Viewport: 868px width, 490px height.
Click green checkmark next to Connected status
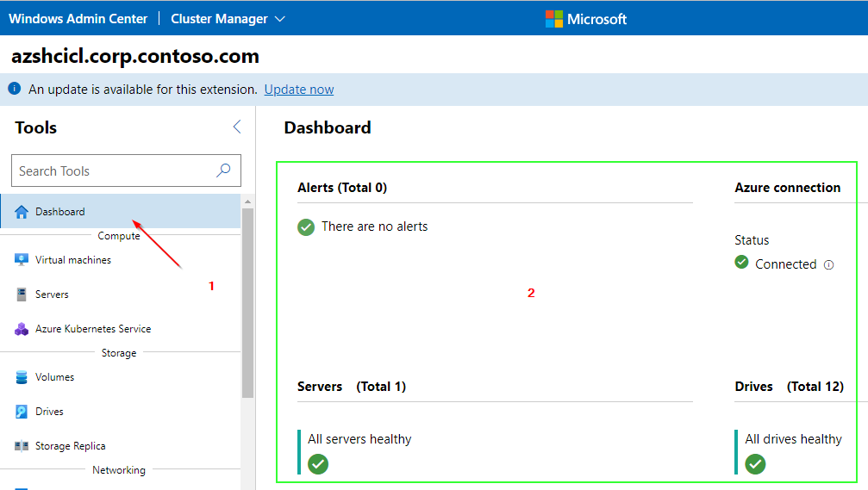pos(742,262)
